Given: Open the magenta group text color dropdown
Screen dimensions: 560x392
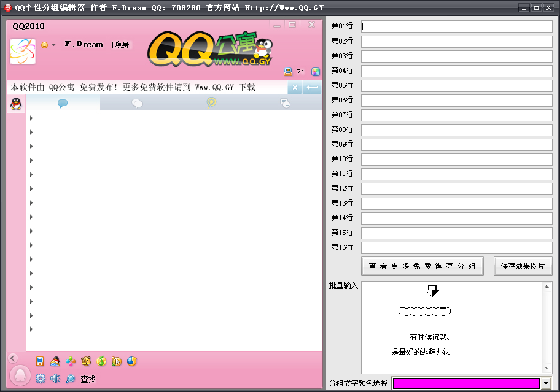Looking at the screenshot, I should 546,383.
